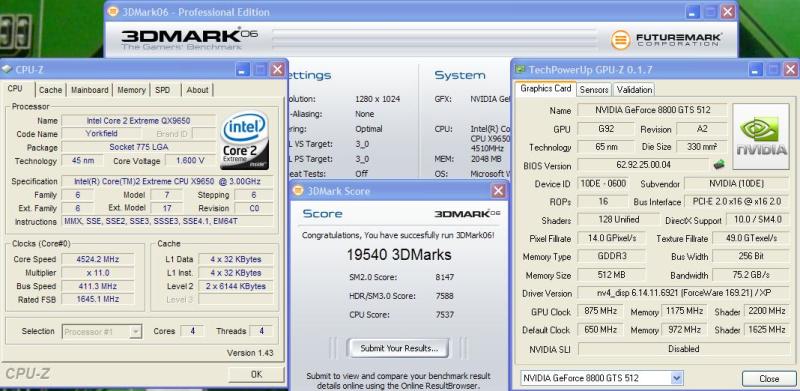Click the Multiplier value x 11.0
This screenshot has width=800, height=391.
click(x=98, y=273)
